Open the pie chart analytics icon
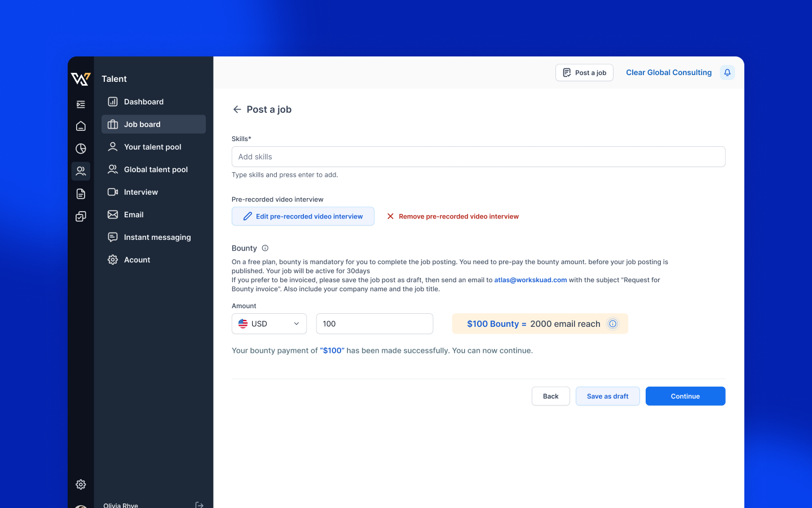812x508 pixels. pos(81,148)
